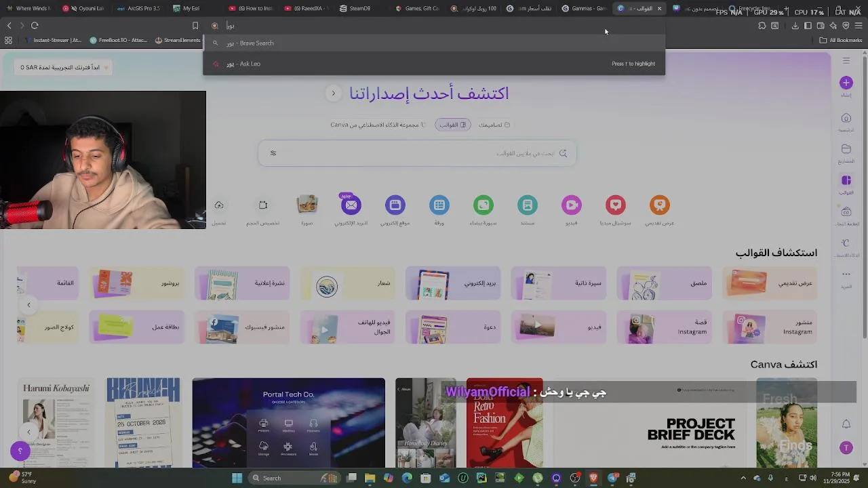Open Brave main hamburger menu
This screenshot has height=488, width=868.
[859, 26]
